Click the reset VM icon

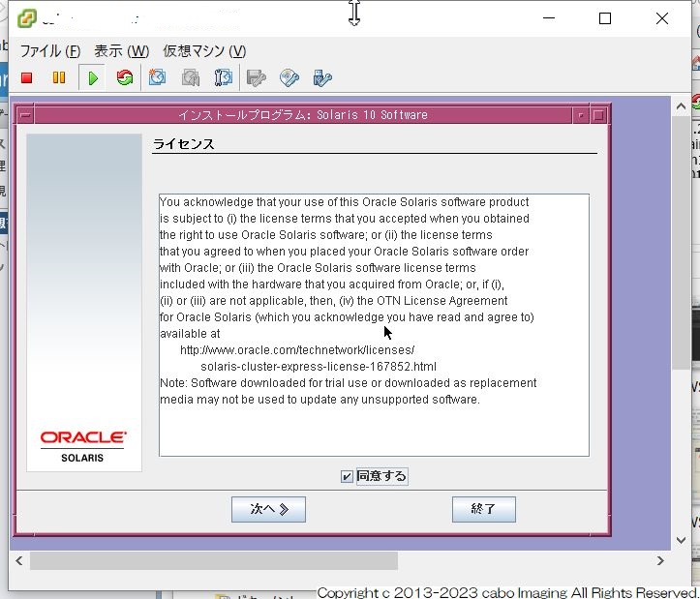tap(125, 78)
